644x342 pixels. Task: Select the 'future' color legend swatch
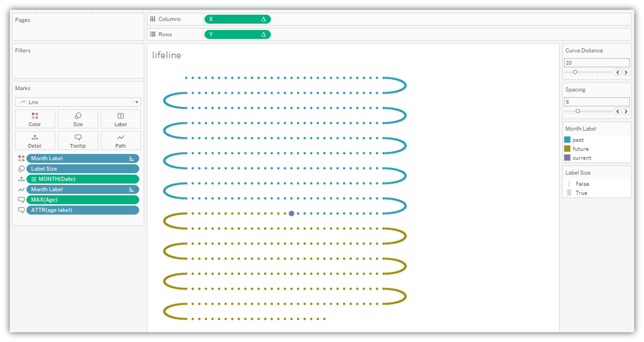click(x=567, y=149)
